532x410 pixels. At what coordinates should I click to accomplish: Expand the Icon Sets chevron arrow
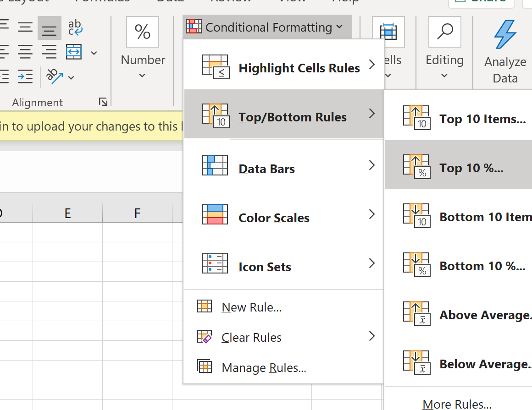pos(372,263)
